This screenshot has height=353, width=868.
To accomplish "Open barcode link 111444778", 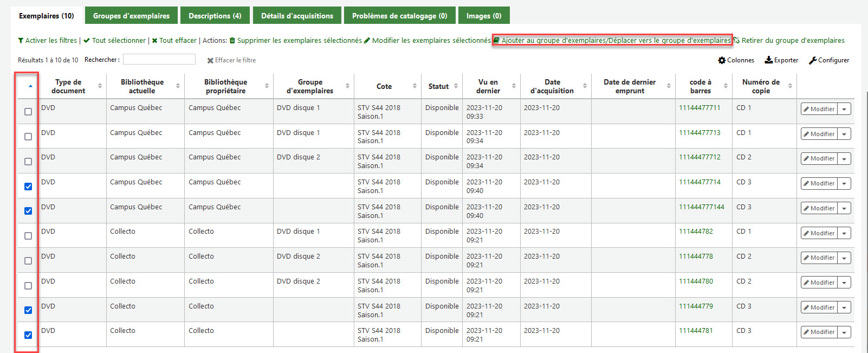I will tap(696, 256).
